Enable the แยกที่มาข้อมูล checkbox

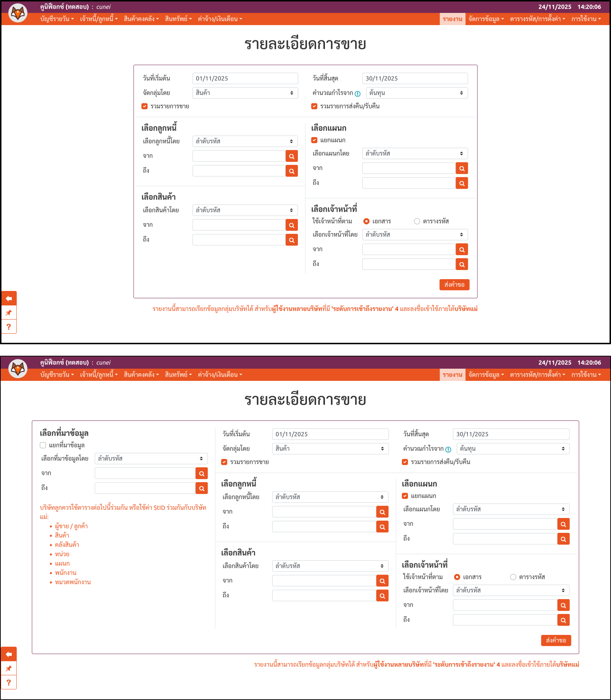coord(43,445)
